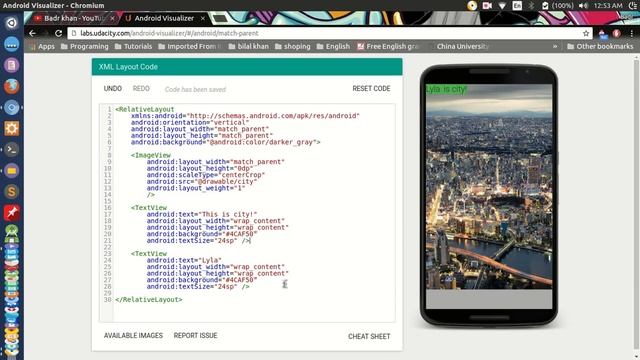Viewport: 640px width, 360px height.
Task: Open the Free English grammar bookmark
Action: click(x=388, y=47)
